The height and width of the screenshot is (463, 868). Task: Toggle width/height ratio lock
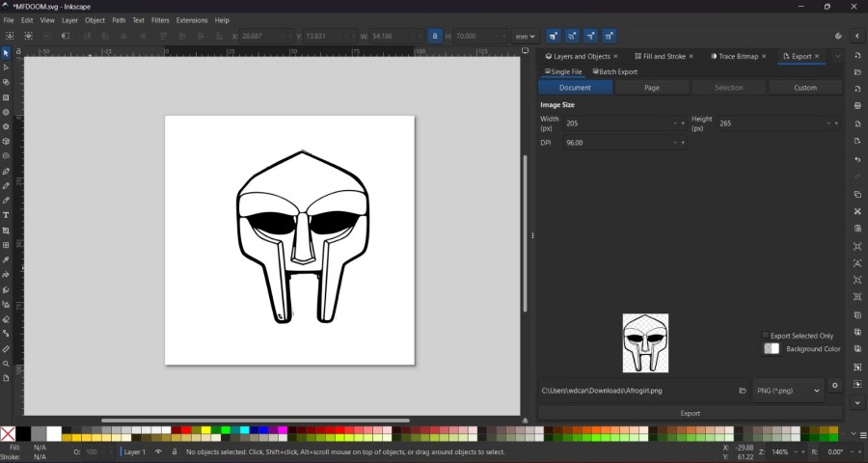(x=435, y=36)
